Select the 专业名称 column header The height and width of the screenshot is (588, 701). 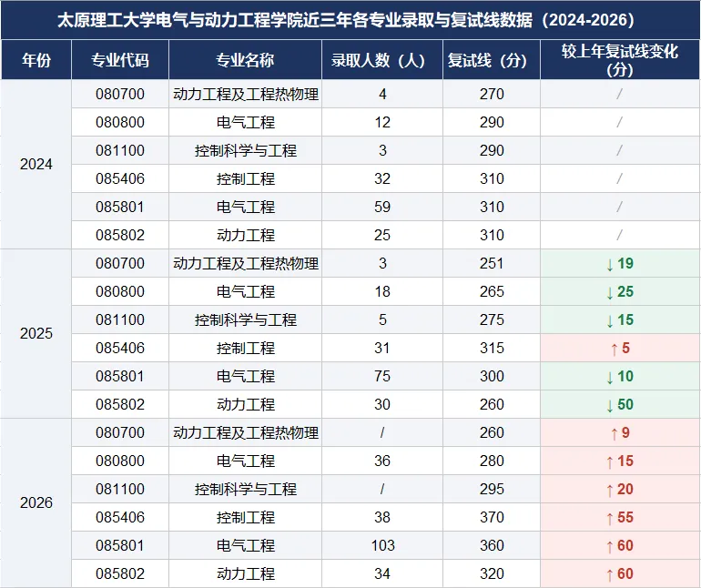[245, 60]
